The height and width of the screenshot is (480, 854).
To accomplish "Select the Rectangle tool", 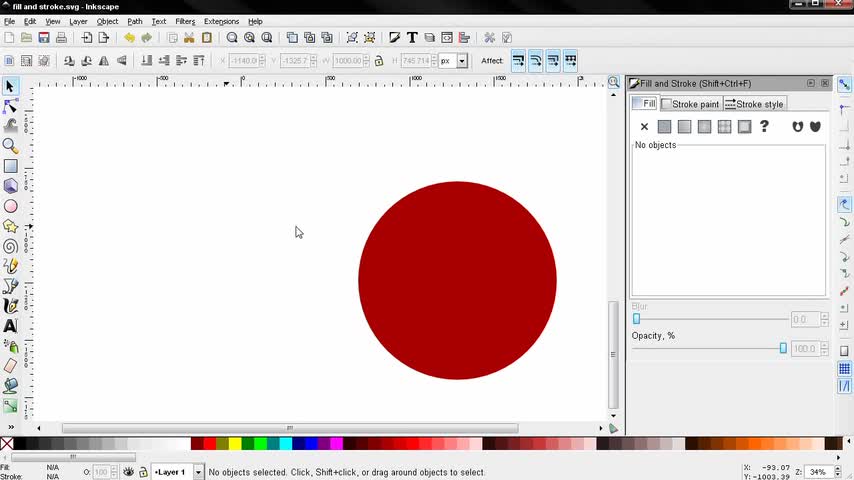I will tap(10, 166).
